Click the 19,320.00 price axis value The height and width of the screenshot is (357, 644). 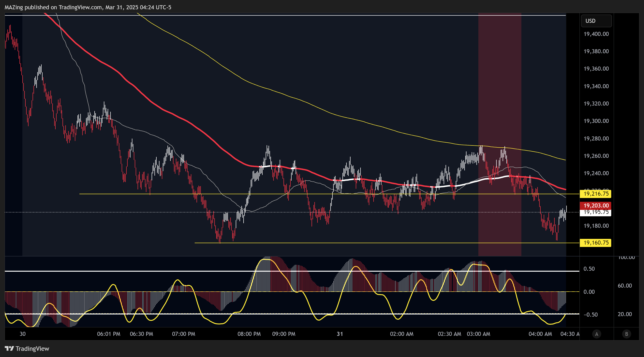[596, 103]
